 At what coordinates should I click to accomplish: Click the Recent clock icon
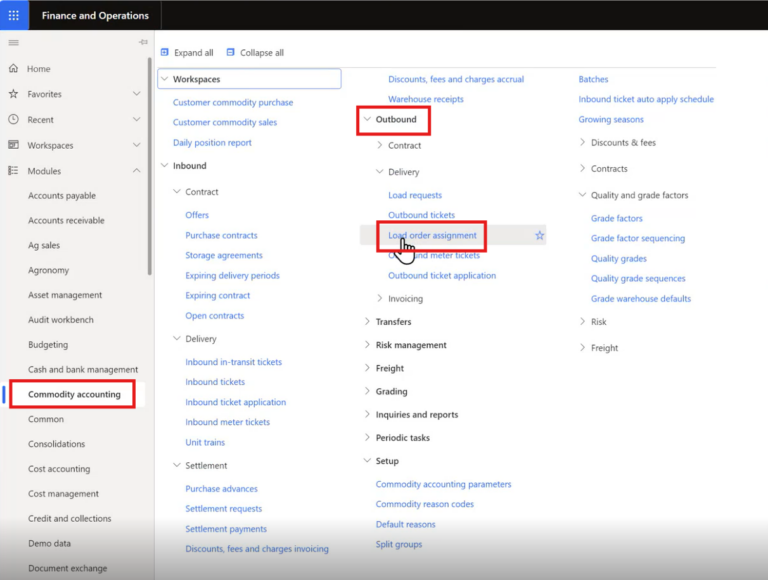coord(13,119)
